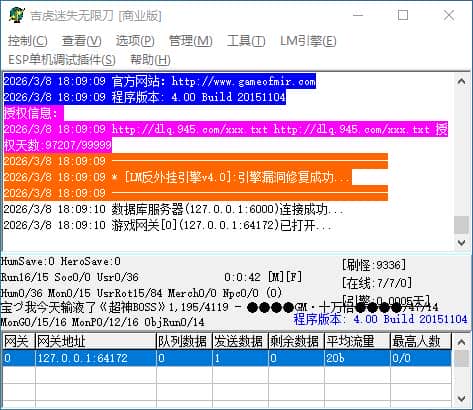Click the [在线:7/7/0] status label

click(377, 283)
